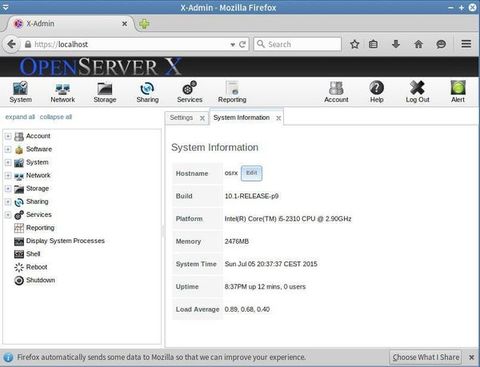Screen dimensions: 480x367
Task: Open the Reporting toolbar icon
Action: pyautogui.click(x=232, y=92)
